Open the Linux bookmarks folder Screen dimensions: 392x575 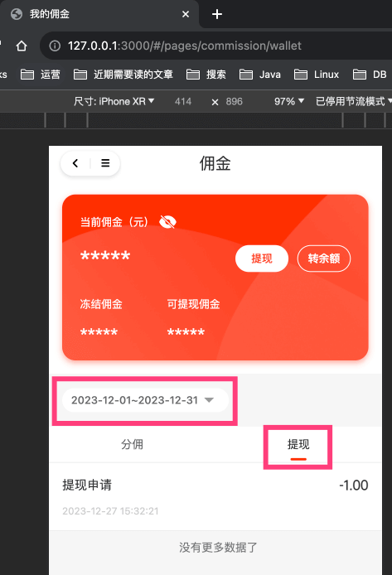point(316,75)
